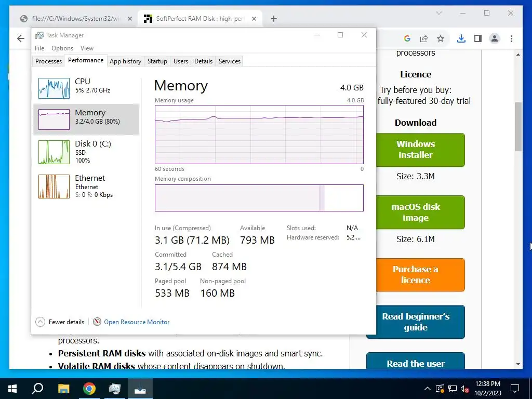This screenshot has width=532, height=399.
Task: Close the file:///C:/Windows tab
Action: (129, 19)
